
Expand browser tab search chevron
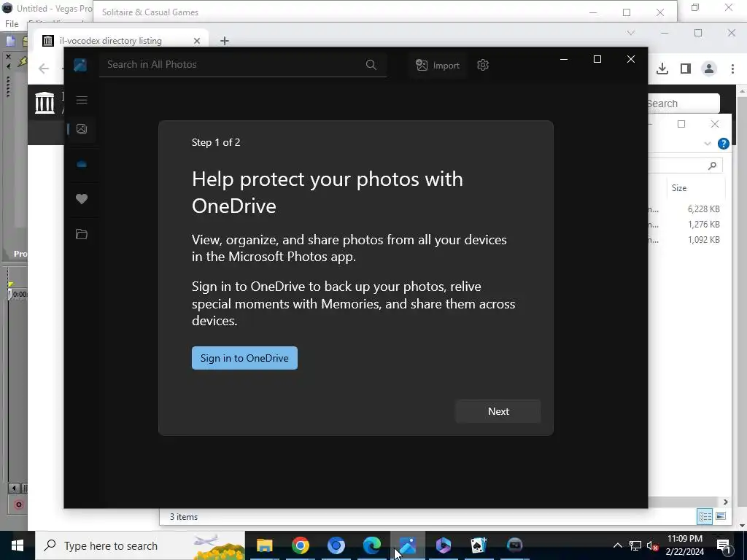click(x=631, y=33)
